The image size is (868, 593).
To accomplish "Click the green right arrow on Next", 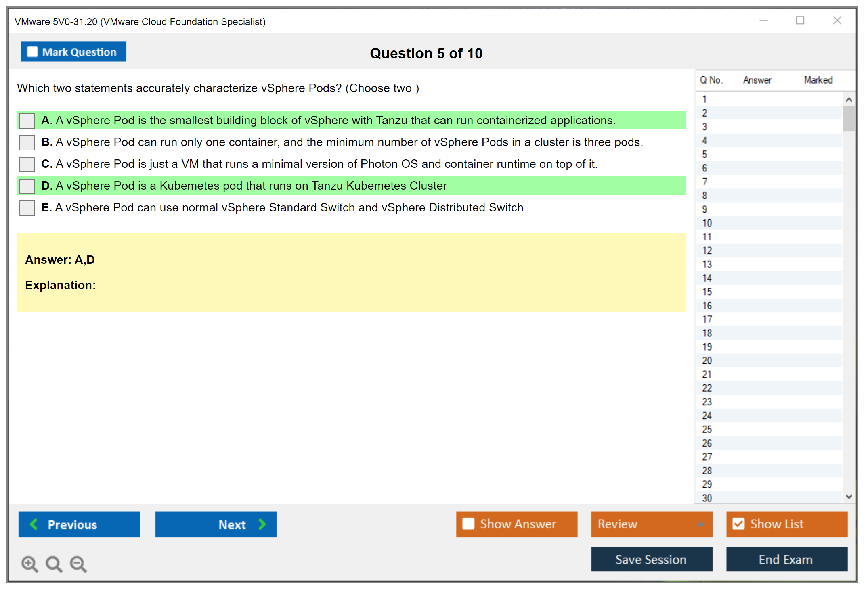I will pos(262,524).
